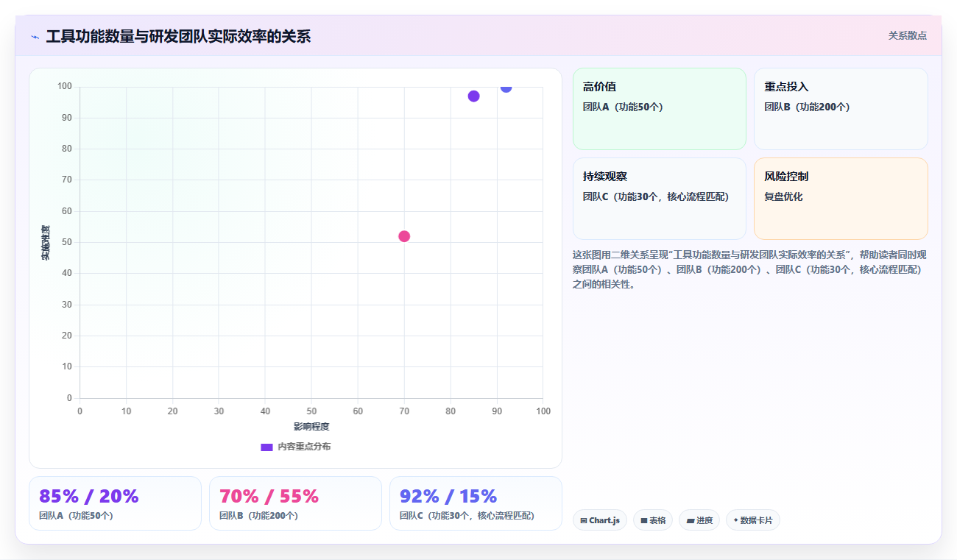Screen dimensions: 957x560
Task: Click the 关系散点 label in header
Action: (x=908, y=35)
